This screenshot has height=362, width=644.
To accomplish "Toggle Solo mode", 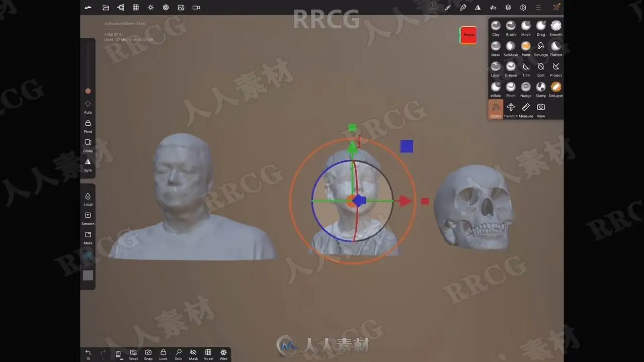I will pos(178,354).
